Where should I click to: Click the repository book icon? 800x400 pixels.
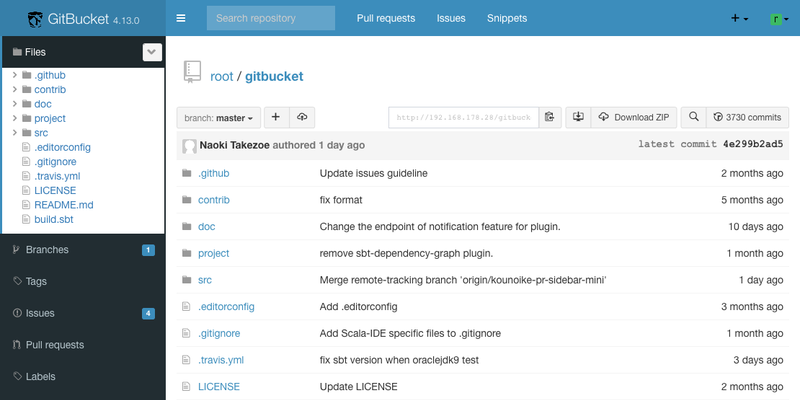point(192,72)
